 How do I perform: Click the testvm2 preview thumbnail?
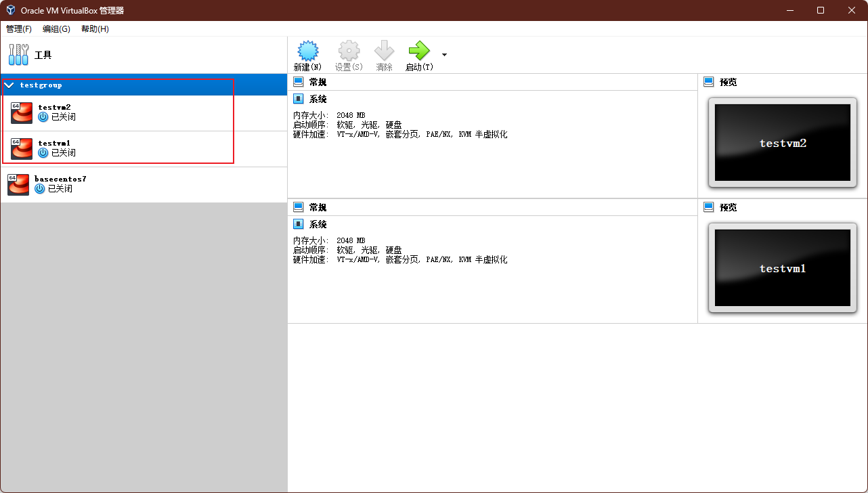click(x=783, y=143)
